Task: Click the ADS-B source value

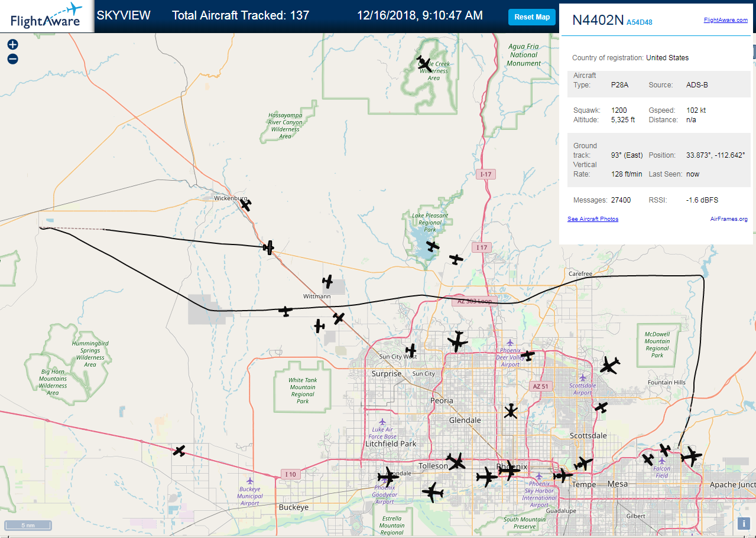Action: pos(697,85)
